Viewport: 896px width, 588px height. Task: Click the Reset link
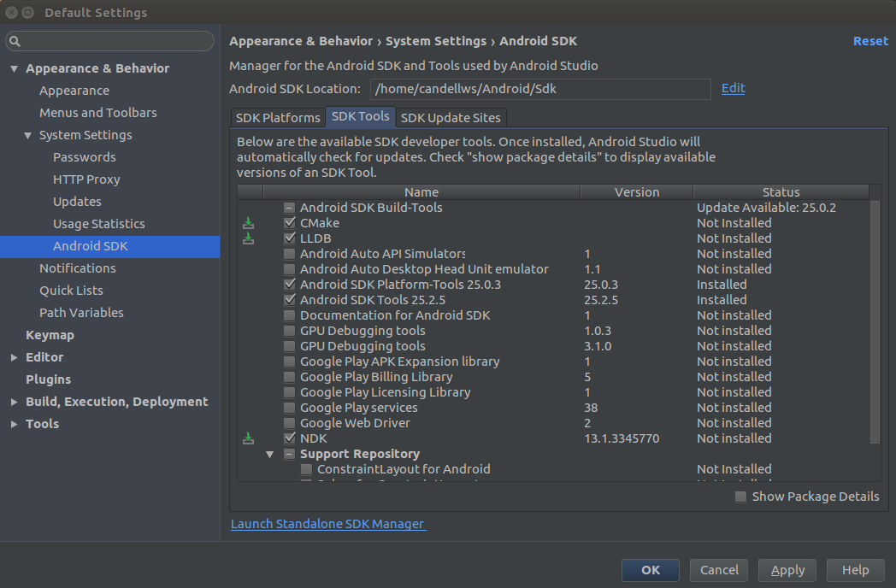point(870,41)
